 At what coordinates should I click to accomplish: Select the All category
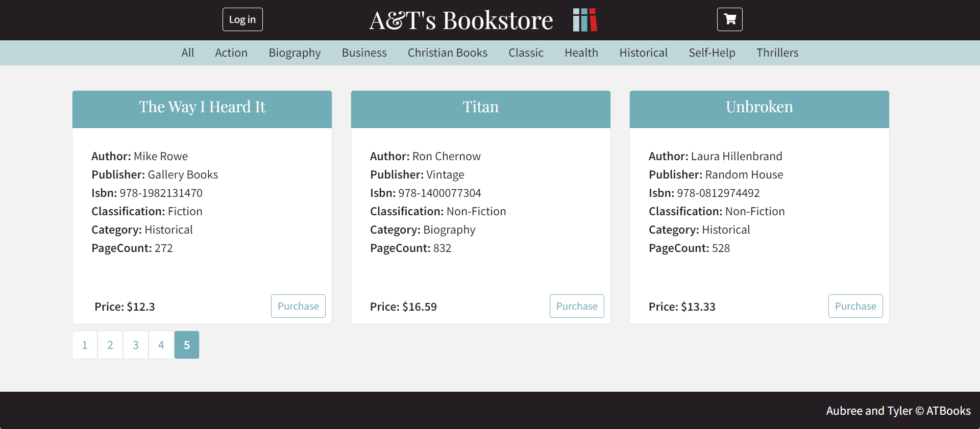click(x=188, y=53)
